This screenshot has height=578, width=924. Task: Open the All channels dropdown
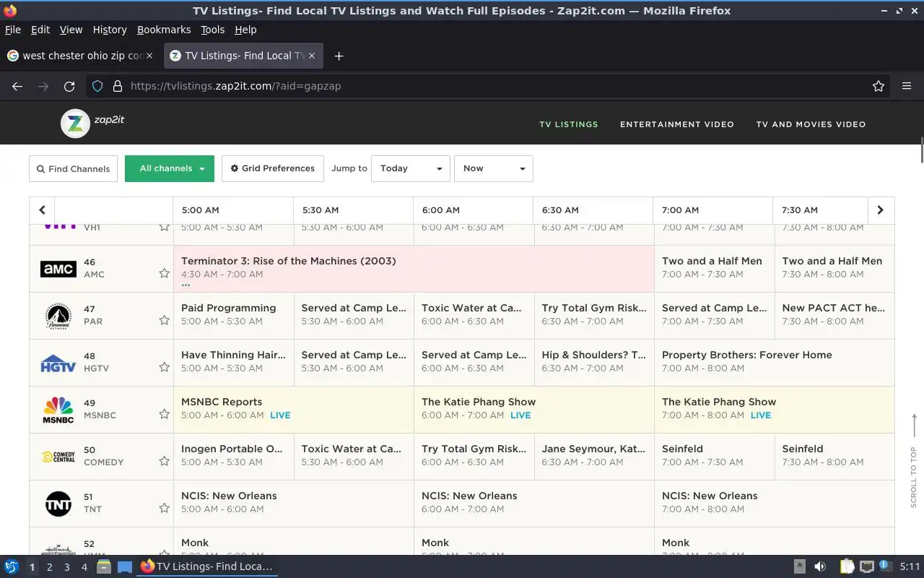[170, 168]
